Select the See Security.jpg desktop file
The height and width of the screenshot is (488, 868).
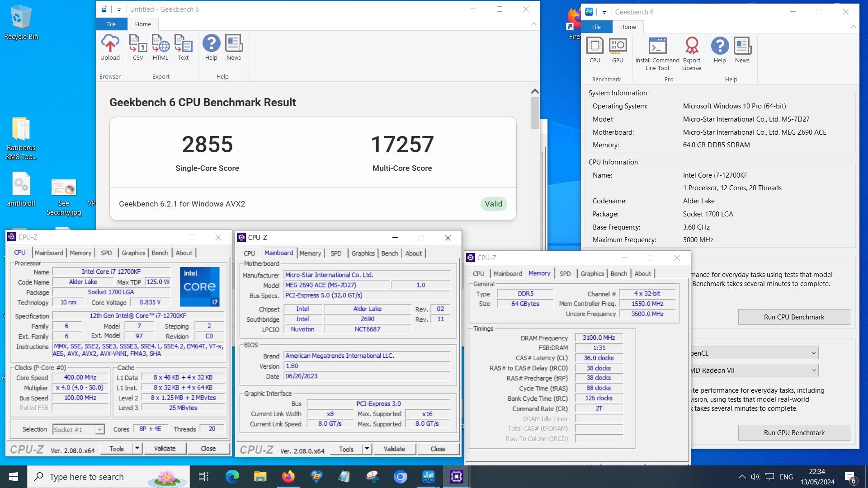pyautogui.click(x=64, y=197)
